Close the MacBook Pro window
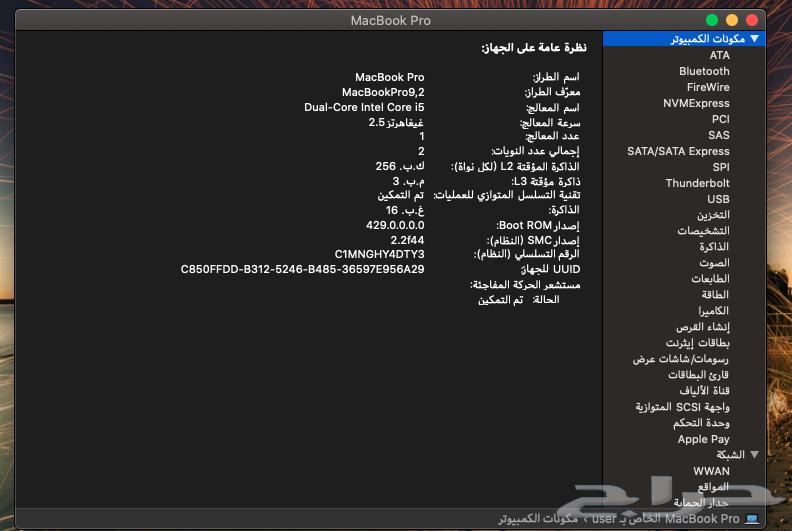792x531 pixels. (752, 20)
